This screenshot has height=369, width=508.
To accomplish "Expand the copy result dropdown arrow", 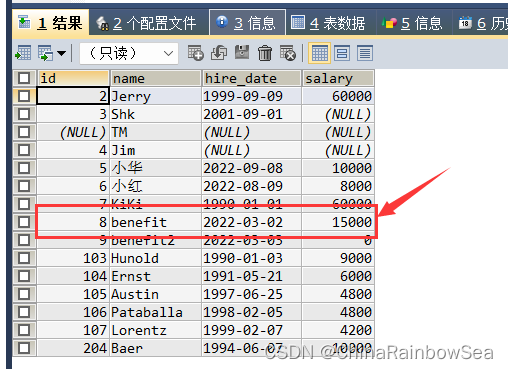I will (x=61, y=53).
